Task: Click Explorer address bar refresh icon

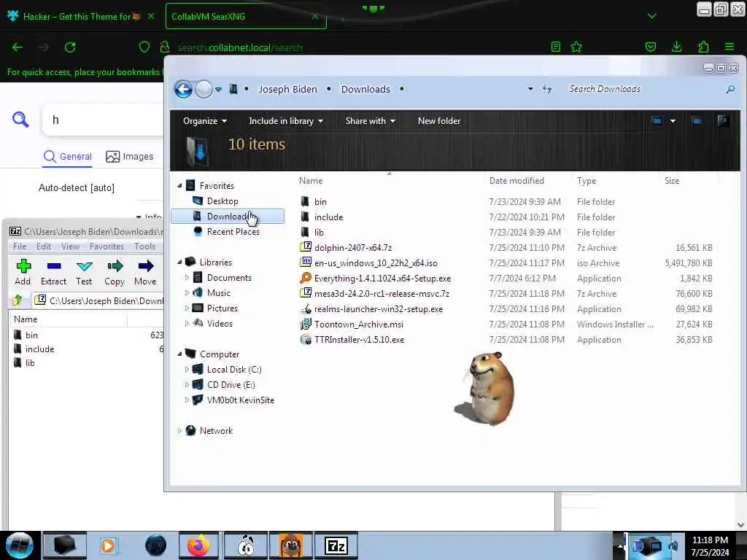Action: [547, 89]
